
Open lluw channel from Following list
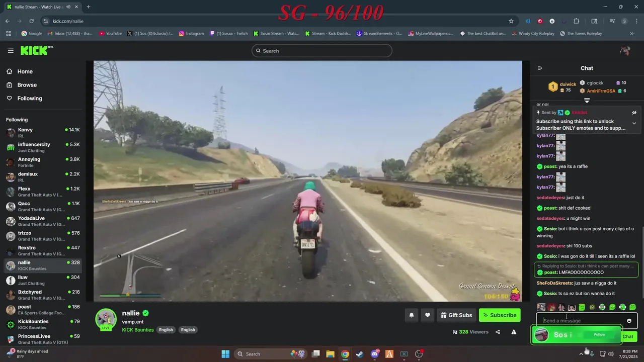click(x=42, y=280)
